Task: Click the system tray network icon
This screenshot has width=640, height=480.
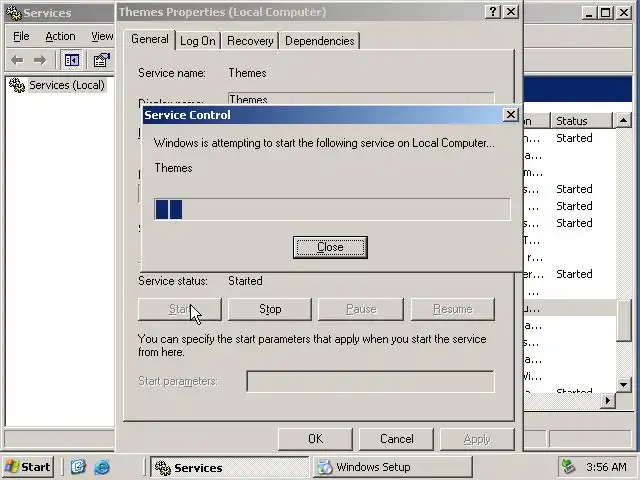Action: tap(569, 467)
